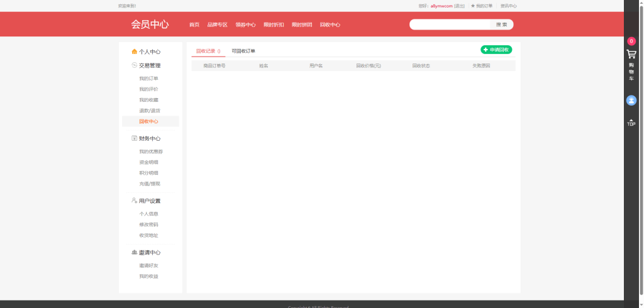Open 资讯中心 link in the top bar
The width and height of the screenshot is (644, 308).
tap(508, 6)
